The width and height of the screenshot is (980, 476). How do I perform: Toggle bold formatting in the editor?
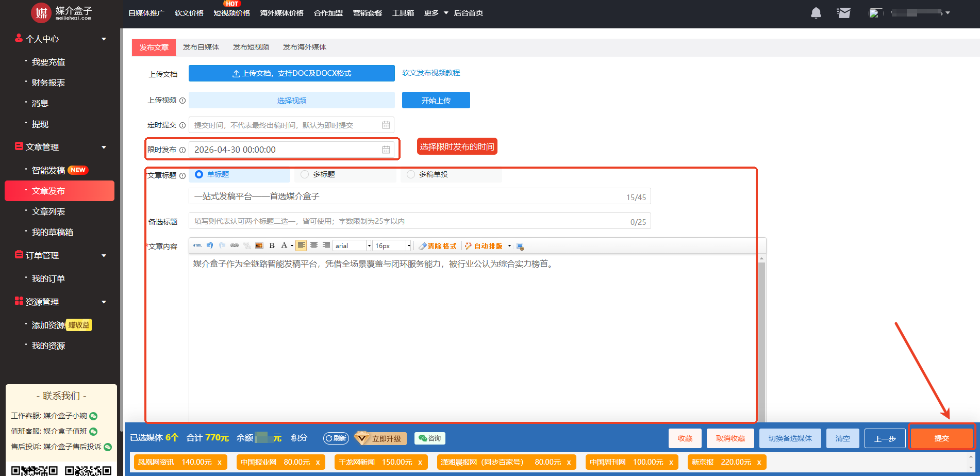pos(272,246)
